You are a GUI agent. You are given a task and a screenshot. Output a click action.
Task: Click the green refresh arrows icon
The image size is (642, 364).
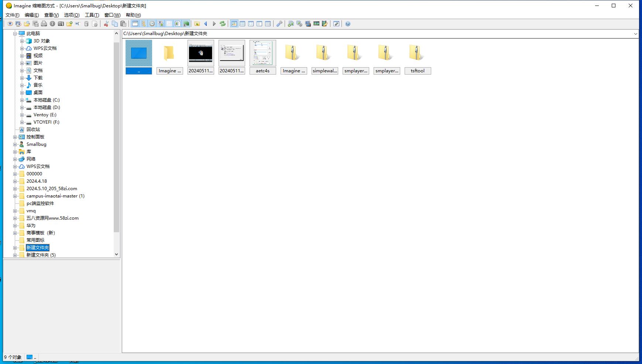point(223,24)
